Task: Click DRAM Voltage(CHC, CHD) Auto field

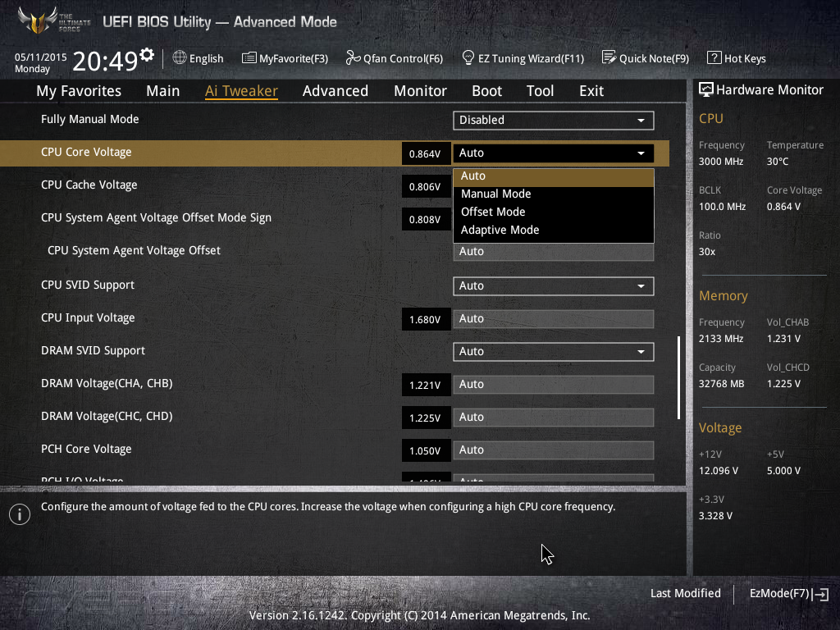Action: [x=554, y=418]
